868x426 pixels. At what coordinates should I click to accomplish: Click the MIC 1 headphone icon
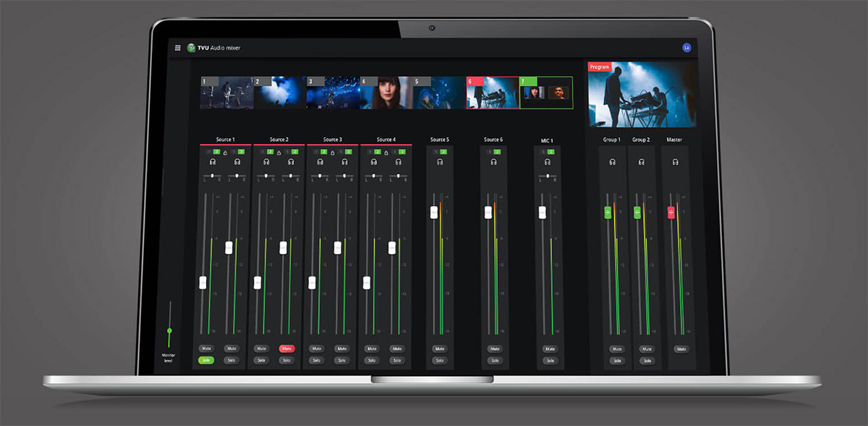(548, 162)
